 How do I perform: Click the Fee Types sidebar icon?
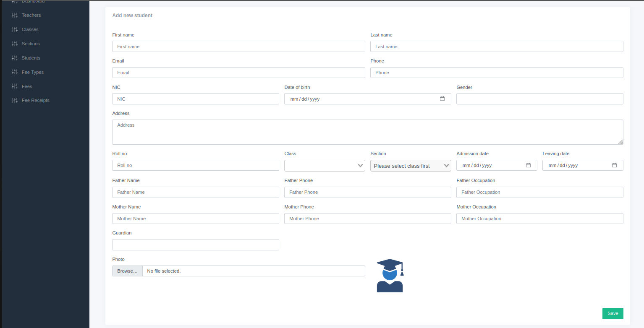[x=15, y=72]
